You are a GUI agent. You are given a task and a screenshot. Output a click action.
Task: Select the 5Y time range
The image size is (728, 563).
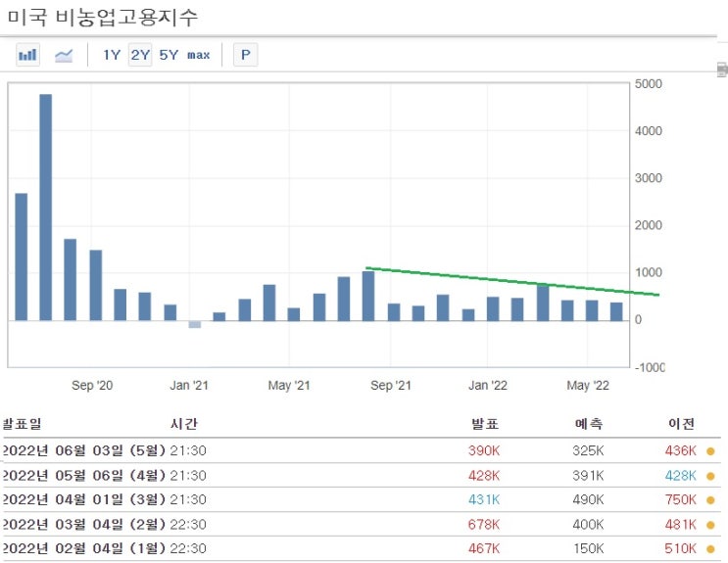pyautogui.click(x=169, y=55)
